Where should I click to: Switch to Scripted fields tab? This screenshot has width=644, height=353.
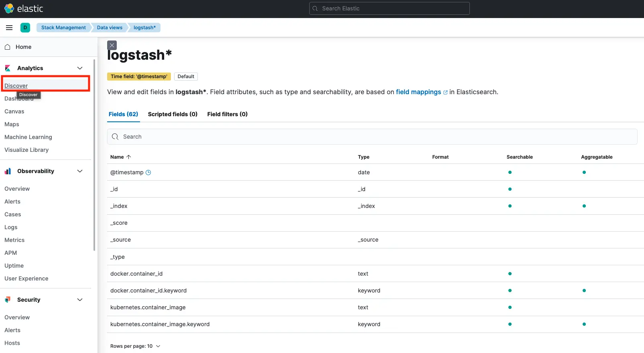(x=173, y=114)
